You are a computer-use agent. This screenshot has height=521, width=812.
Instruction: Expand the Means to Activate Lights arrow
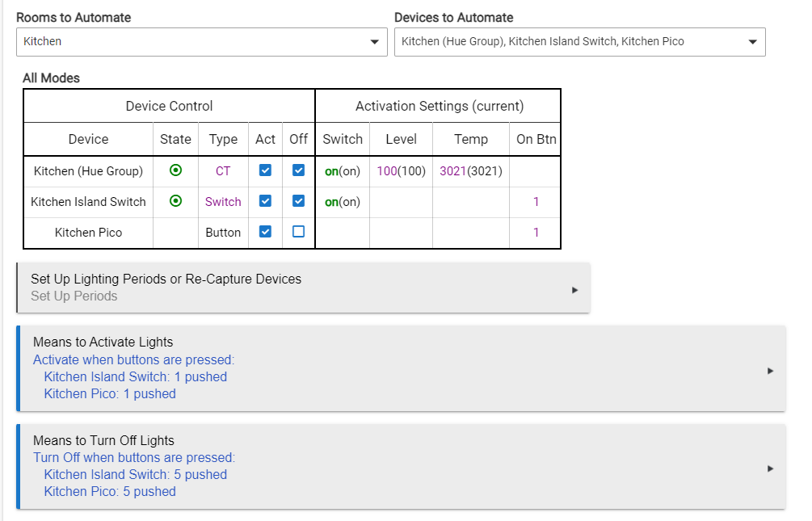pos(770,371)
